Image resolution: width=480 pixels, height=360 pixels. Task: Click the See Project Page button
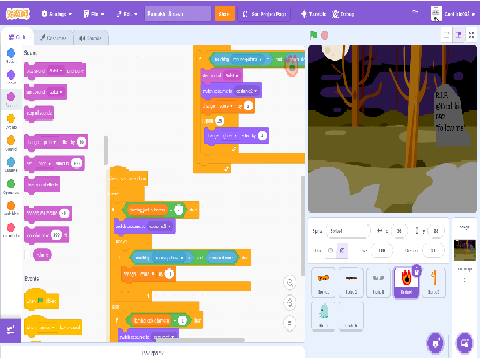pos(265,14)
